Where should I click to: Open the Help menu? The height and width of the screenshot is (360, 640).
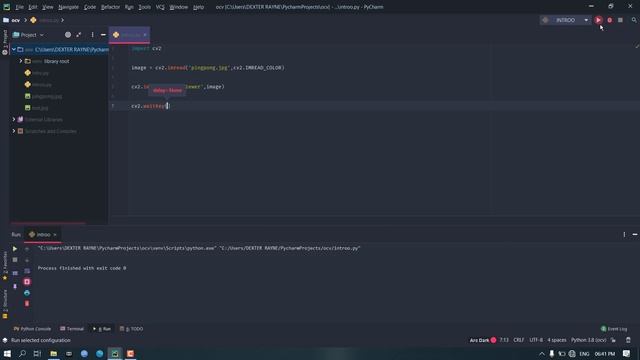198,7
